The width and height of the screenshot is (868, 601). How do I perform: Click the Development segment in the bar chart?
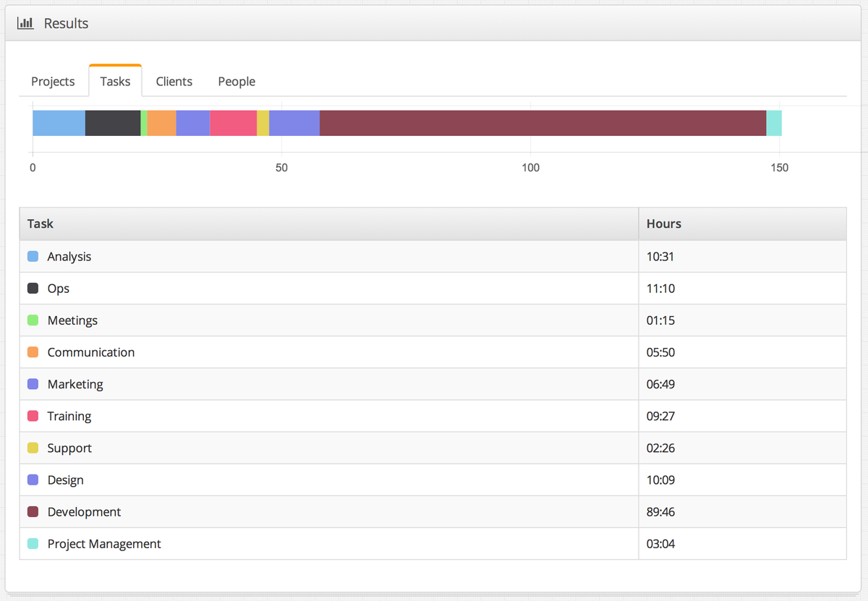[x=542, y=123]
